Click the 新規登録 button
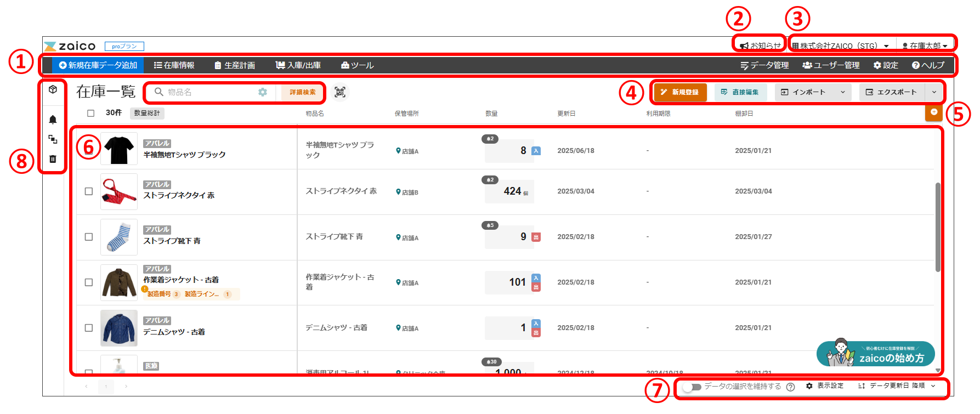This screenshot has height=414, width=980. (x=680, y=92)
